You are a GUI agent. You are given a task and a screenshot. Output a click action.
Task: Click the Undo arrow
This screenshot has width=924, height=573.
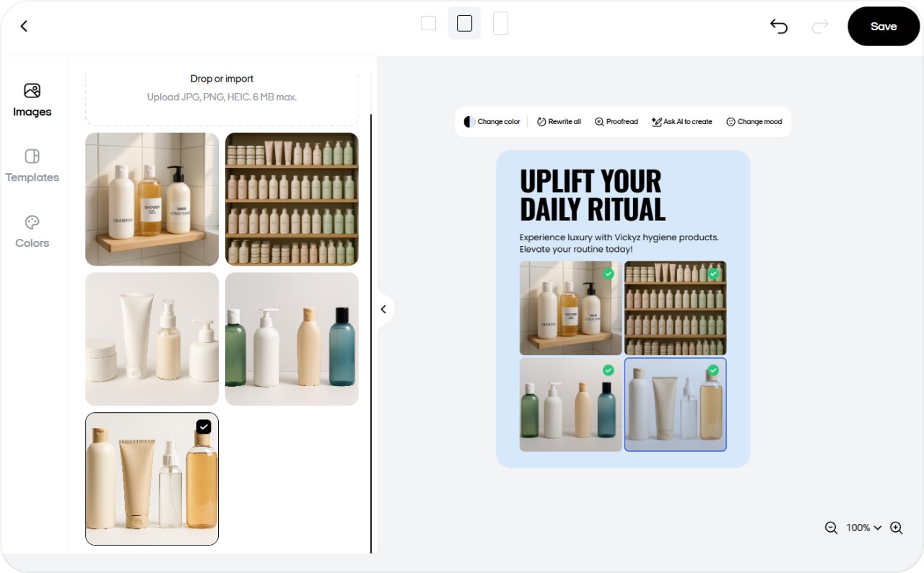click(778, 26)
